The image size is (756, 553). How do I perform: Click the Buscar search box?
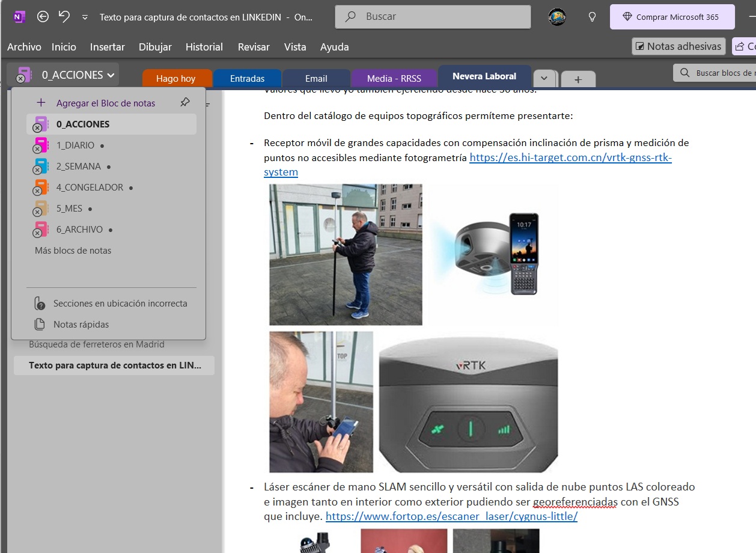433,17
